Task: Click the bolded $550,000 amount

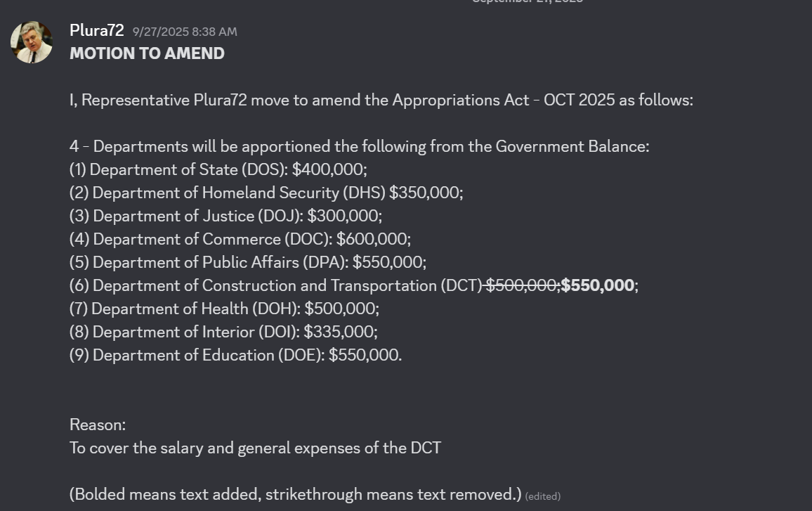Action: point(598,285)
